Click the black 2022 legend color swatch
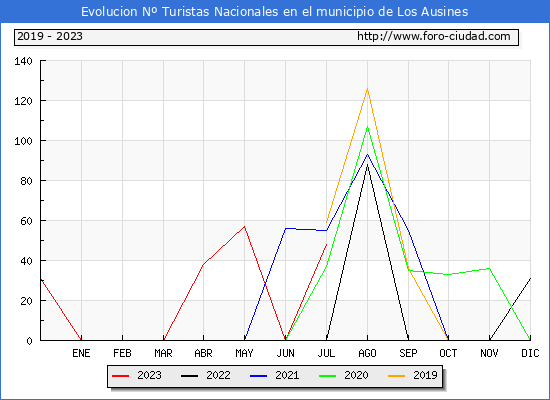The width and height of the screenshot is (550, 400). click(189, 376)
